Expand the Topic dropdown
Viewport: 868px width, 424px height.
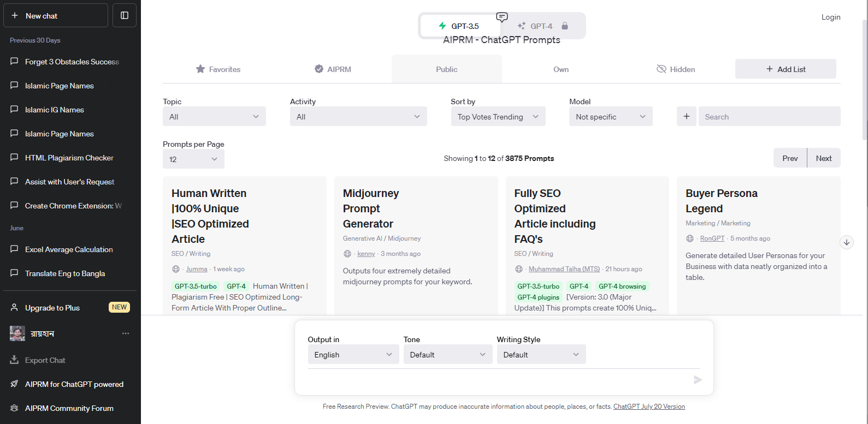tap(214, 117)
